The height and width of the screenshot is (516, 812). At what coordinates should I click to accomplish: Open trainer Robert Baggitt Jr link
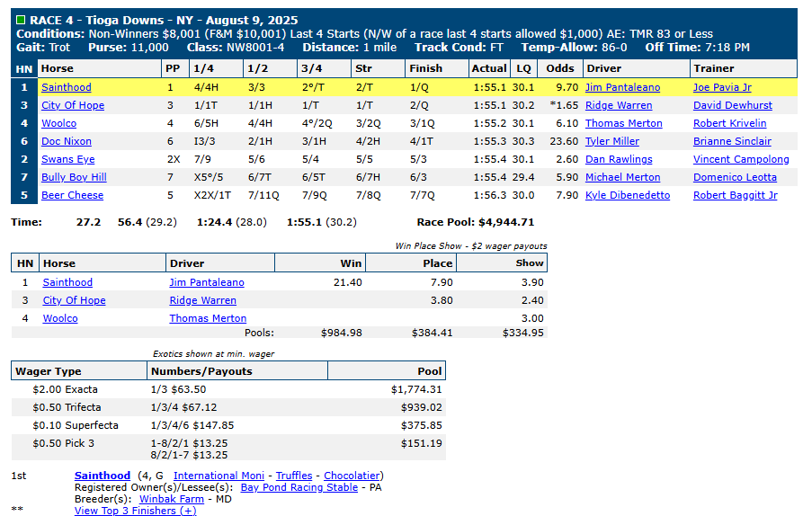click(736, 195)
